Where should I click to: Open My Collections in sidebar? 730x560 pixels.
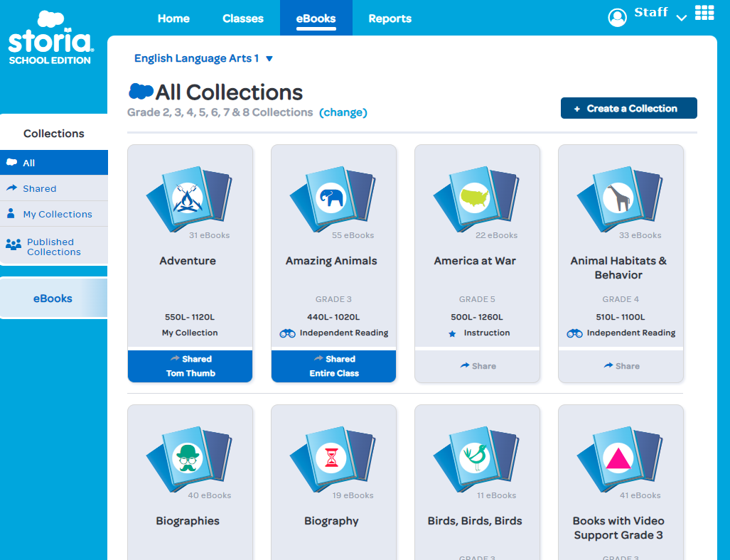pyautogui.click(x=54, y=214)
